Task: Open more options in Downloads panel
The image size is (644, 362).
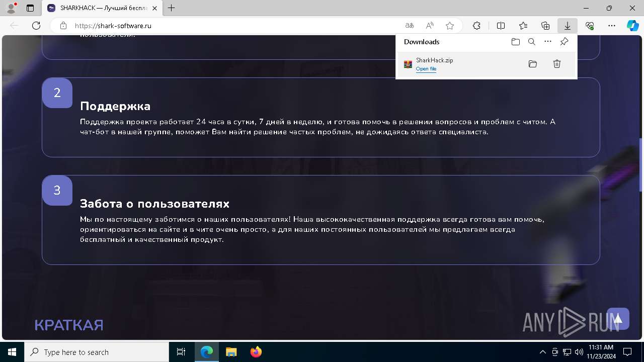Action: tap(548, 42)
